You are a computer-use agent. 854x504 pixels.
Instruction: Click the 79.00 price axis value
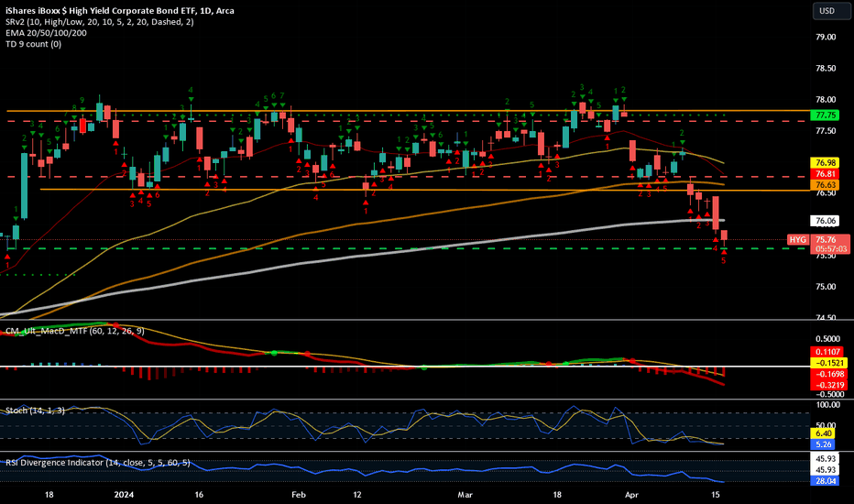pyautogui.click(x=826, y=37)
